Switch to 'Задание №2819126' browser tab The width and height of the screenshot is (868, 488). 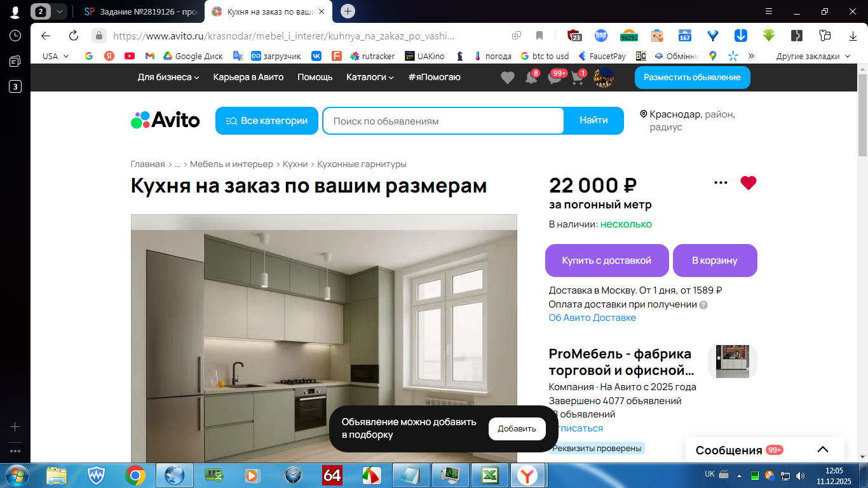coord(140,11)
